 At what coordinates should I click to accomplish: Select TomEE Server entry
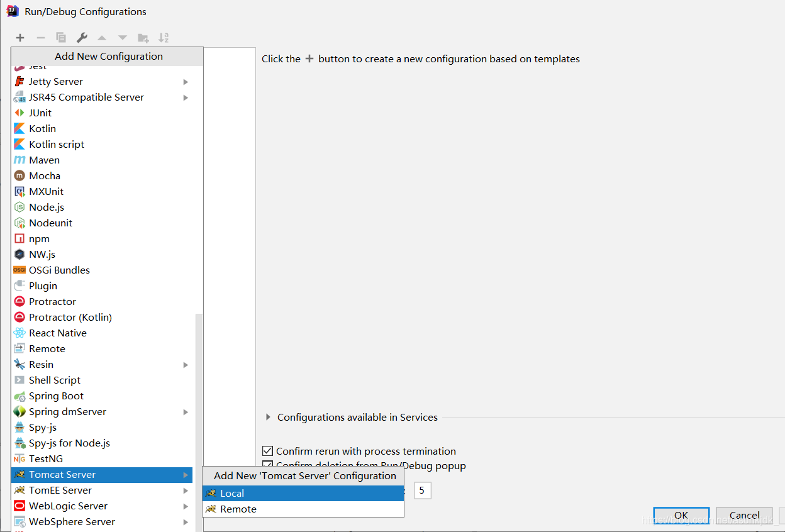pyautogui.click(x=102, y=490)
